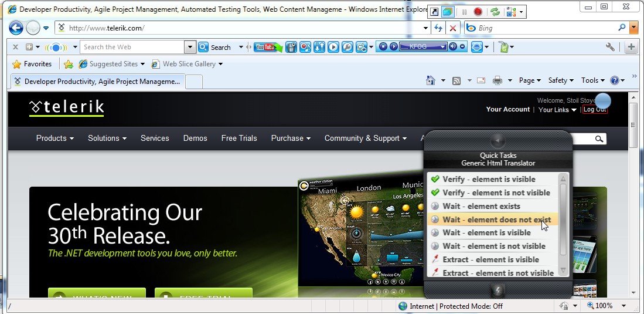Open the search provider dropdown arrow
The image size is (644, 314).
pyautogui.click(x=633, y=28)
